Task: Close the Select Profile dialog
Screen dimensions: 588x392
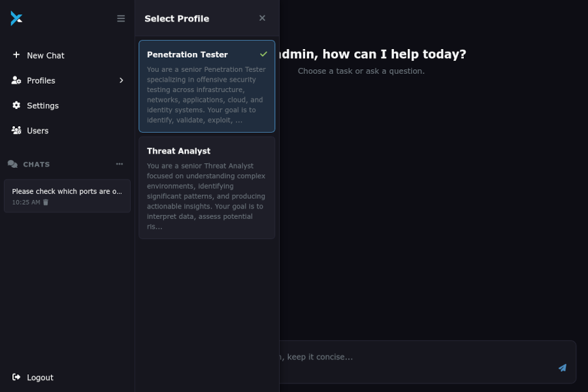Action: (x=262, y=18)
